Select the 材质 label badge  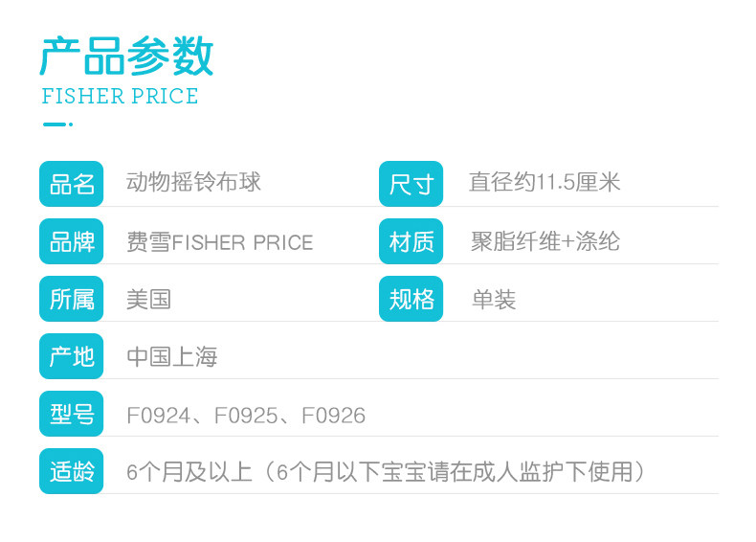click(411, 241)
